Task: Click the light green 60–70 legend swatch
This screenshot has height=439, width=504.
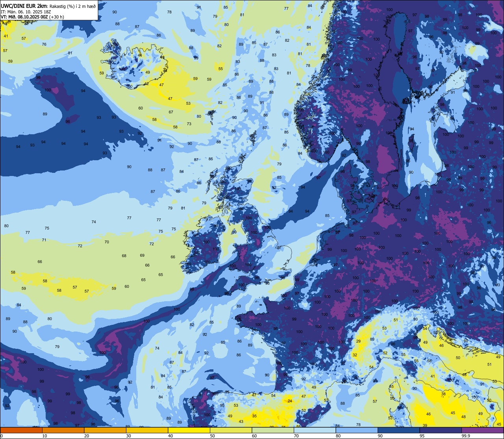Action: 273,430
